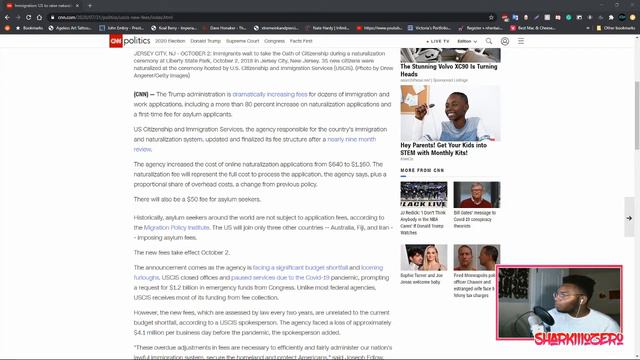
Task: Click the Live TV button
Action: (438, 41)
